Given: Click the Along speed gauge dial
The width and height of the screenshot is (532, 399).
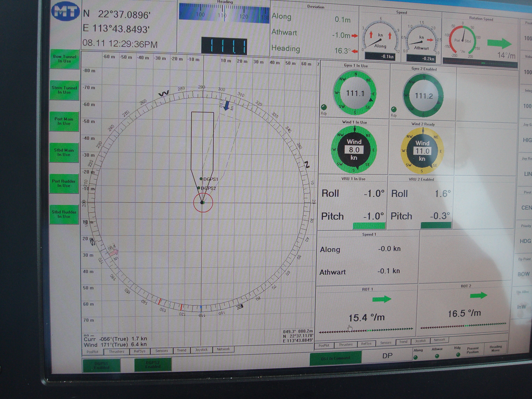Looking at the screenshot, I should (x=380, y=39).
